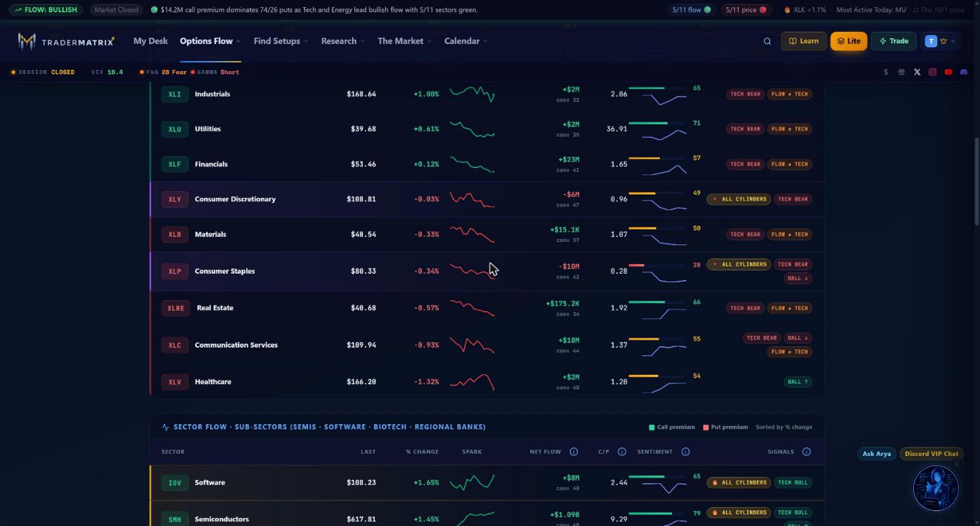The image size is (980, 526).
Task: Expand the Find Setups dropdown
Action: pos(281,42)
